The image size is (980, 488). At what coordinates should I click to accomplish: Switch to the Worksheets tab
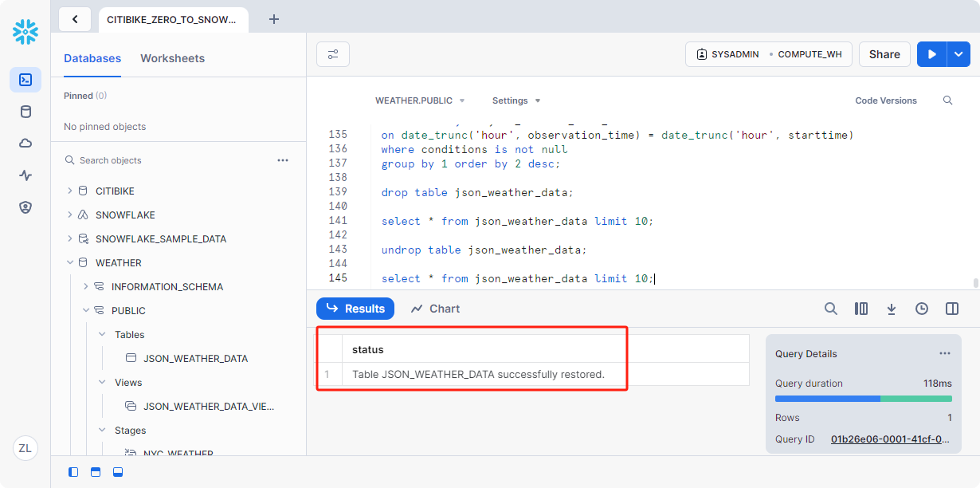[172, 58]
